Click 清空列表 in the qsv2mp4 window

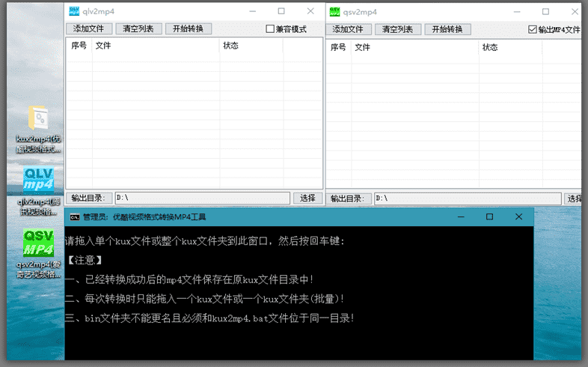point(397,29)
